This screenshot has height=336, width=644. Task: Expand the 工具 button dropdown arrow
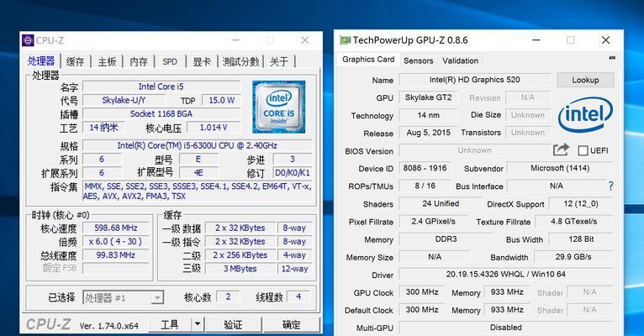click(198, 324)
